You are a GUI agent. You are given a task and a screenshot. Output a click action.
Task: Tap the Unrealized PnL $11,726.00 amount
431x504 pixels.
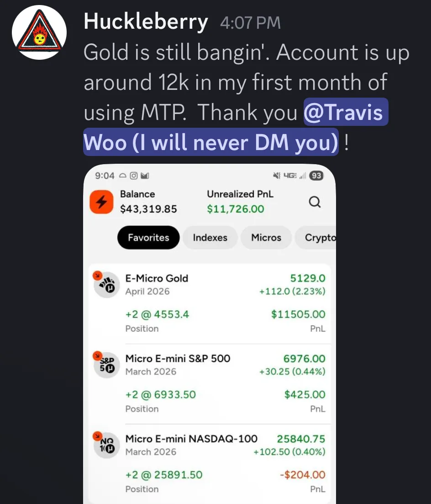(236, 209)
